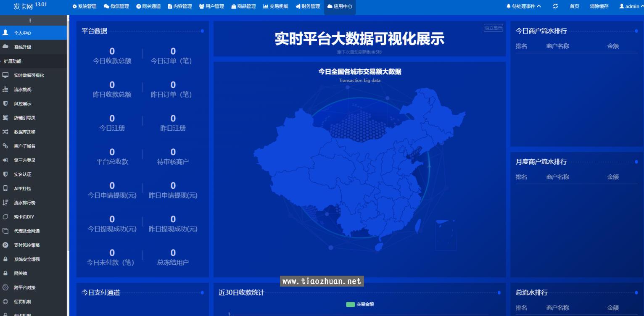
Task: Select 网关锁 lock item
Action: click(33, 274)
